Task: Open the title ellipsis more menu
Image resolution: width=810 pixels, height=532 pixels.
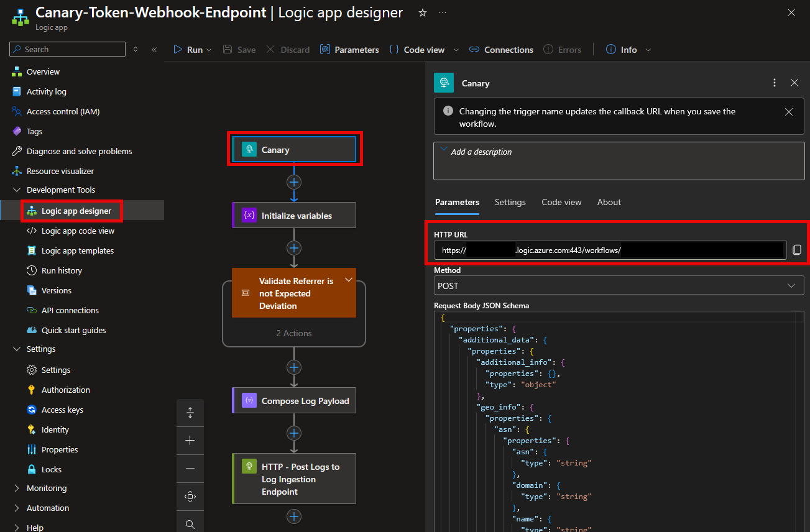Action: tap(442, 12)
